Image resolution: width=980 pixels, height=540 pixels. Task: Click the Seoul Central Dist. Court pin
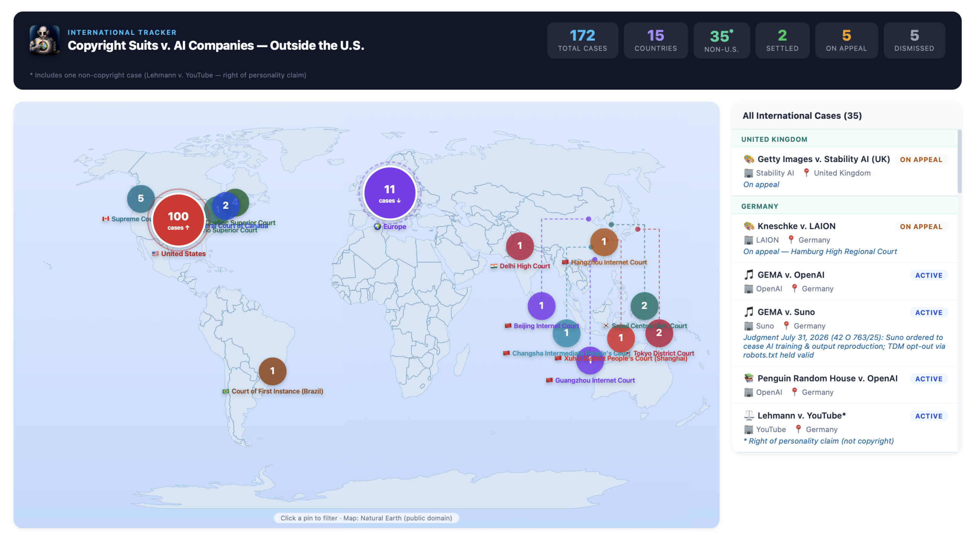tap(644, 306)
